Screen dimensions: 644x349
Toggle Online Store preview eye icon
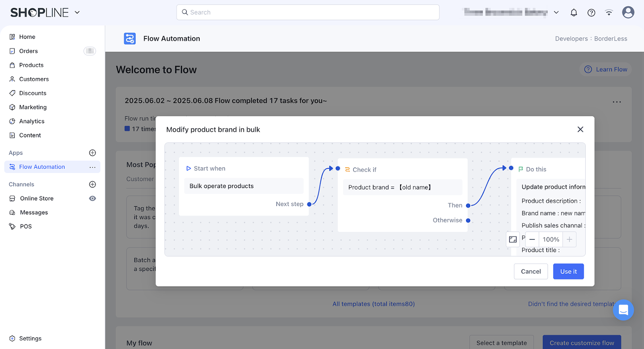[93, 199]
